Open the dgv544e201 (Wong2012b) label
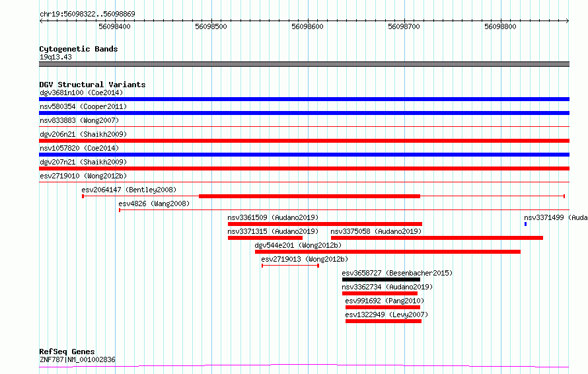The image size is (588, 374). pos(298,245)
